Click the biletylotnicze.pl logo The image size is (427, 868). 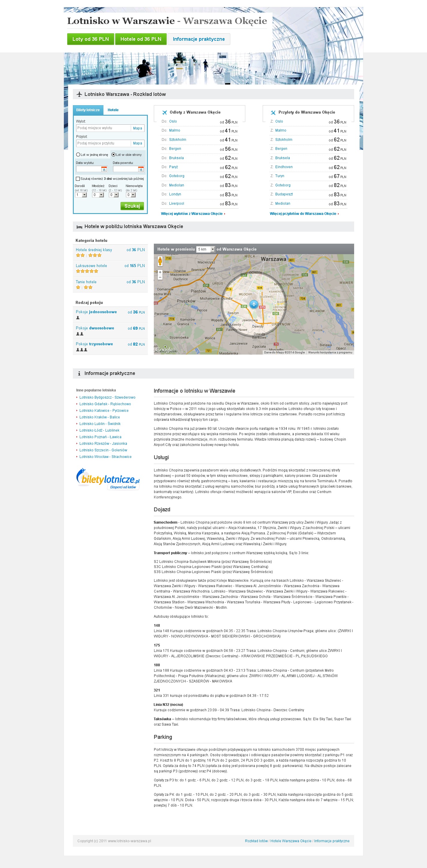[x=108, y=479]
